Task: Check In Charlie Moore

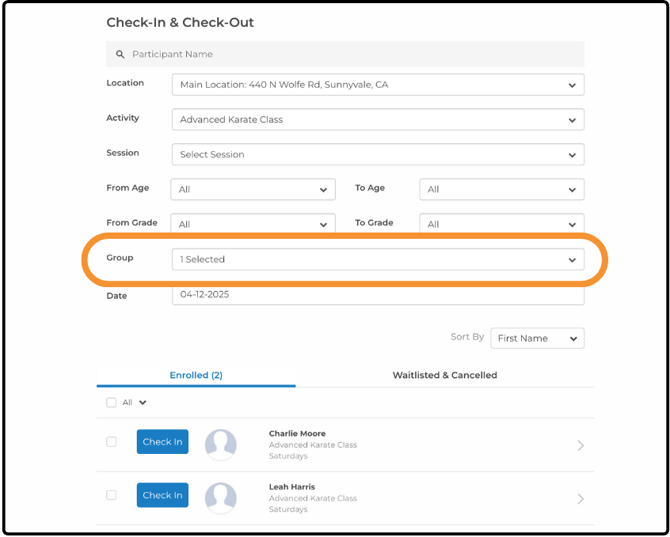Action: pyautogui.click(x=162, y=442)
